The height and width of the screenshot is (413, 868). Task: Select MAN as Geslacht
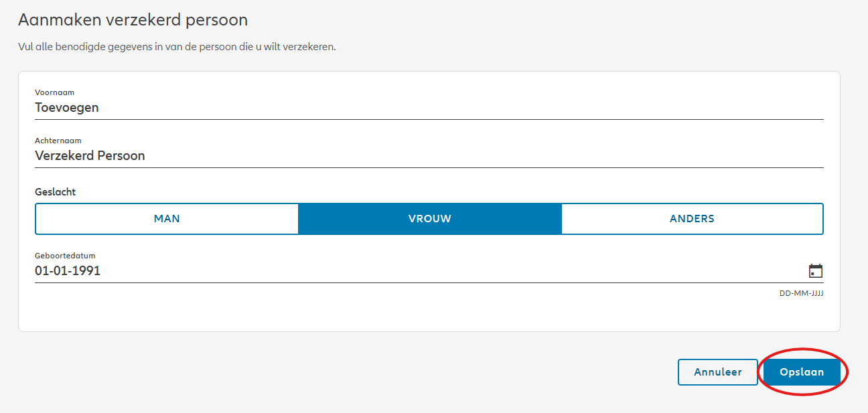(167, 219)
